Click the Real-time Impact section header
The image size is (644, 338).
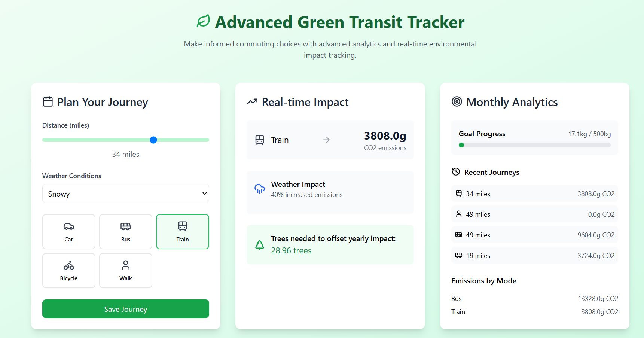pyautogui.click(x=305, y=102)
